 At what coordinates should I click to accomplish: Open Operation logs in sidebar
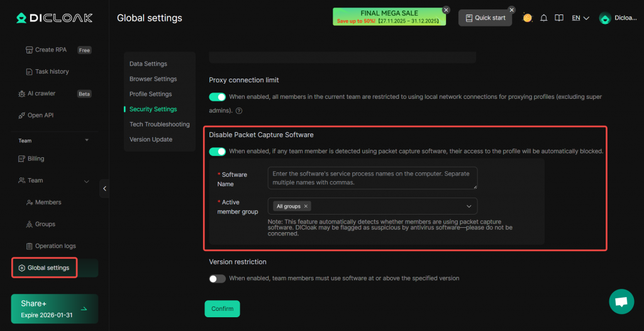[55, 246]
